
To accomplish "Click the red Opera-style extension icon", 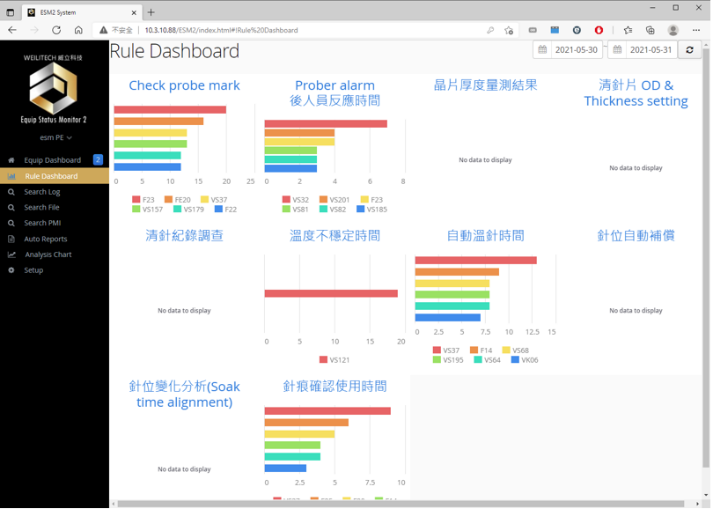I will click(599, 30).
